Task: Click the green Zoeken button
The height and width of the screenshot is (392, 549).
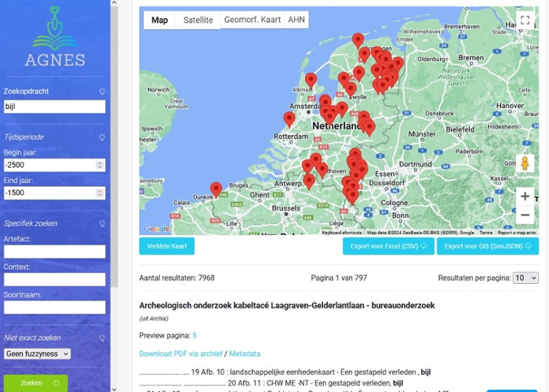Action: [36, 383]
